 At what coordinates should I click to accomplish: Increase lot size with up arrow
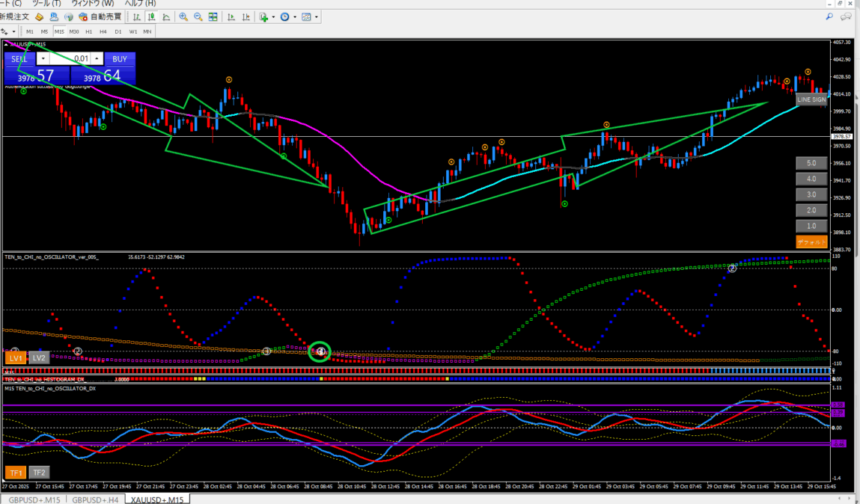(97, 58)
